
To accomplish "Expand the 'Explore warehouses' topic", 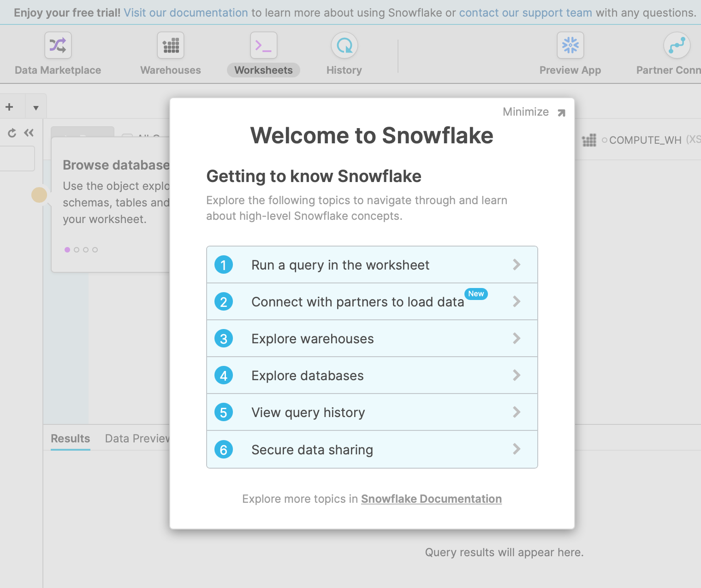I will [372, 339].
